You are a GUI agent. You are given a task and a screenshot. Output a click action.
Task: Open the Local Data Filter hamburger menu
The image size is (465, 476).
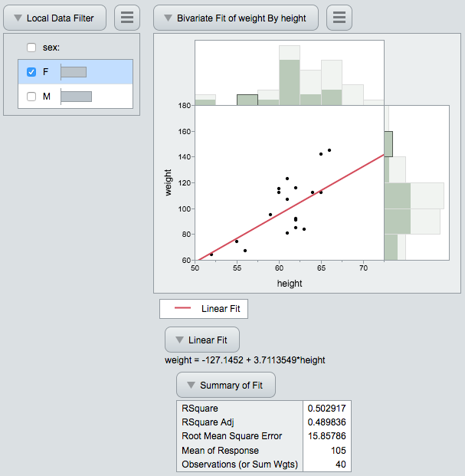(x=127, y=18)
